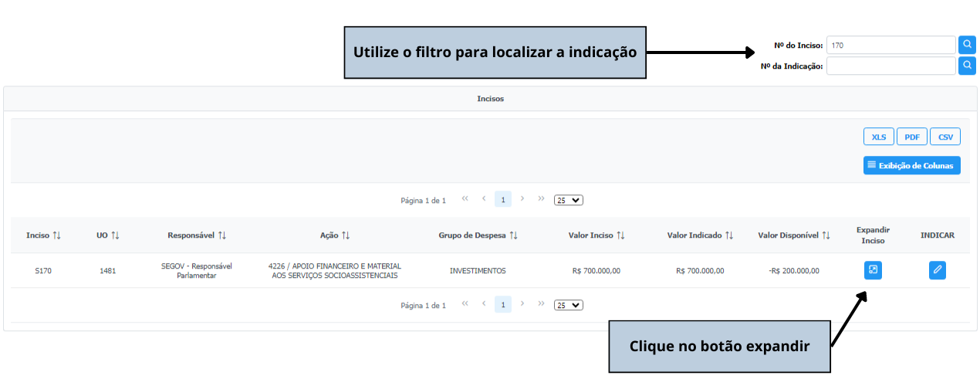980x379 pixels.
Task: Export the table as CSV
Action: point(945,137)
